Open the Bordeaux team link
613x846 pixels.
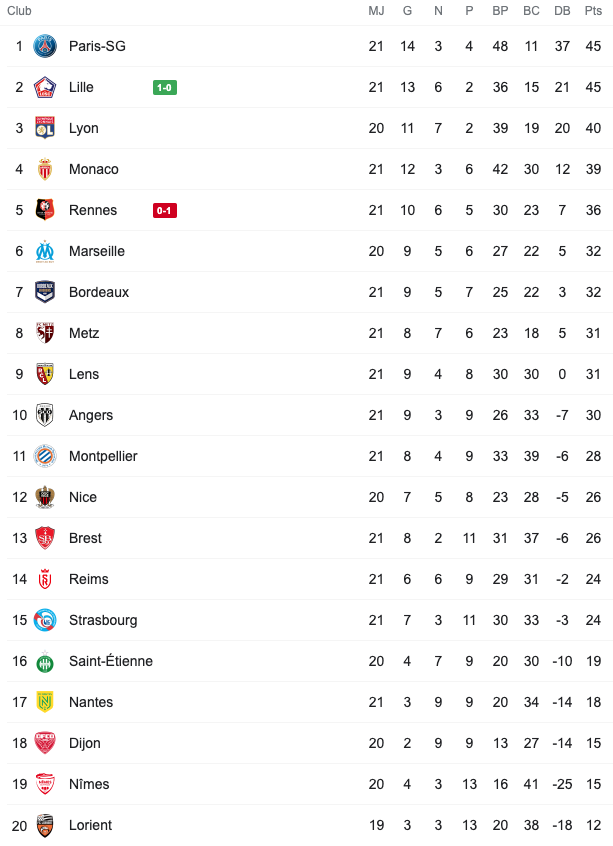99,292
